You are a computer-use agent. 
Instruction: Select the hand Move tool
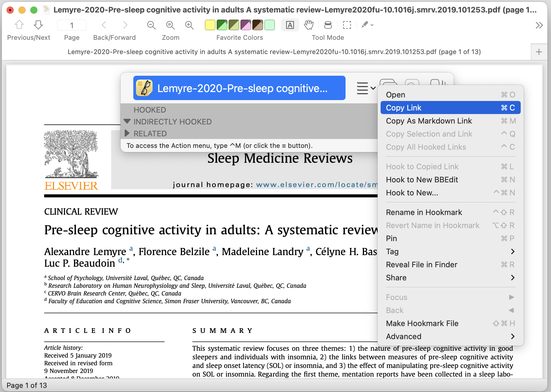[309, 25]
